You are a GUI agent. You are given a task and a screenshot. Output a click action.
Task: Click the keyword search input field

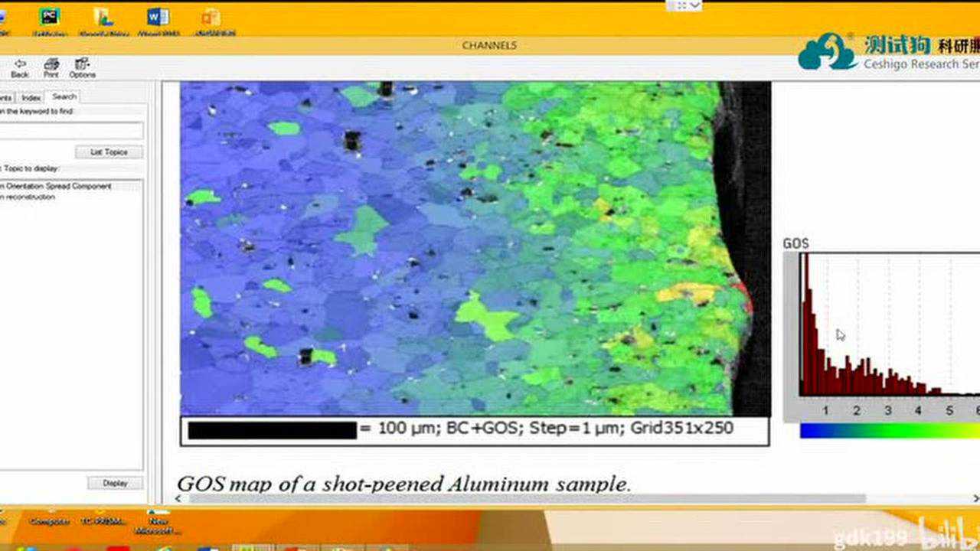70,131
